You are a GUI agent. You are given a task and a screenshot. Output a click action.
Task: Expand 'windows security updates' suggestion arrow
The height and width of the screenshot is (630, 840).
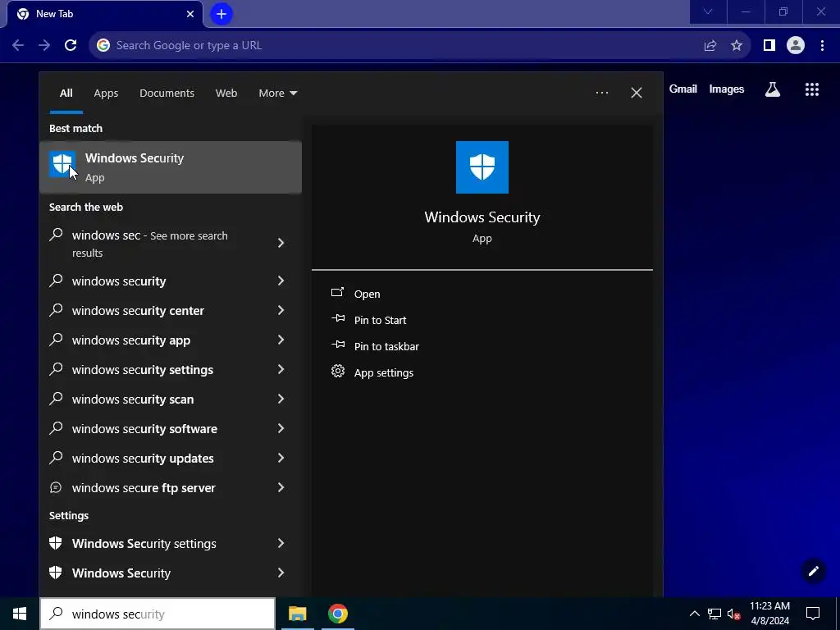pyautogui.click(x=281, y=458)
